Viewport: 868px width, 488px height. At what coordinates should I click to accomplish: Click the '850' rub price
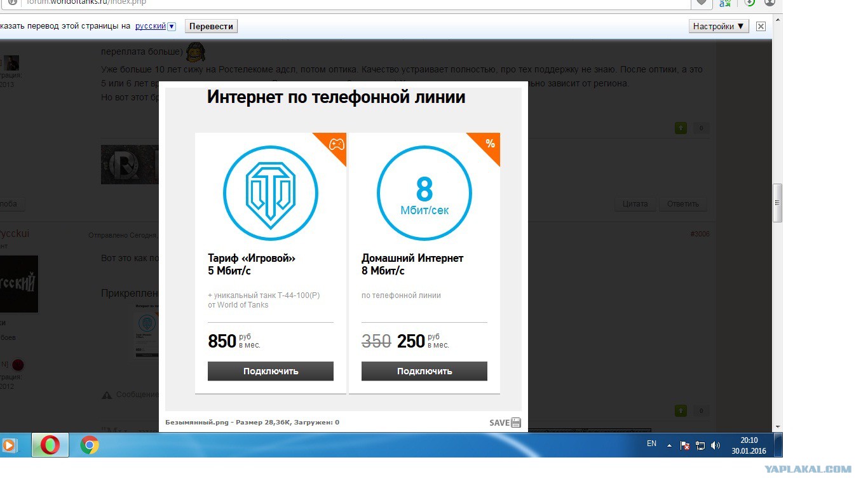222,341
